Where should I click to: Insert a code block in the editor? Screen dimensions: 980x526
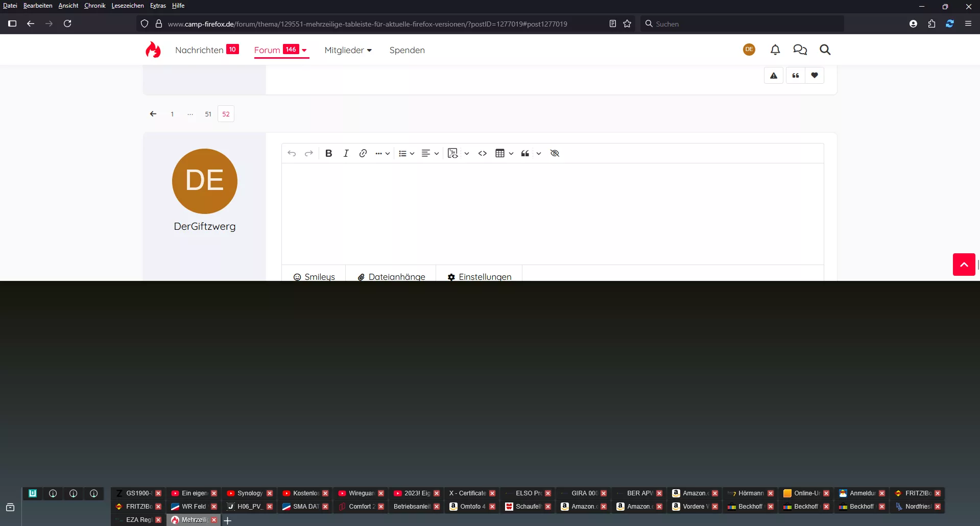click(452, 153)
